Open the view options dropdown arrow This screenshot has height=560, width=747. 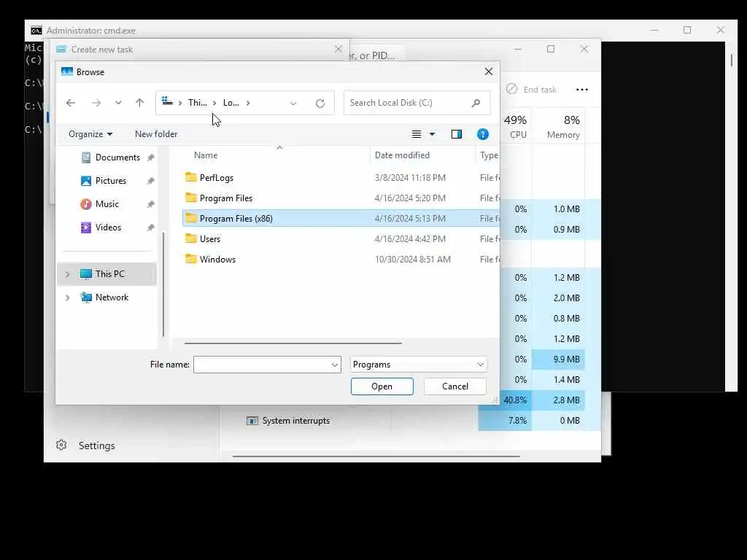click(432, 134)
